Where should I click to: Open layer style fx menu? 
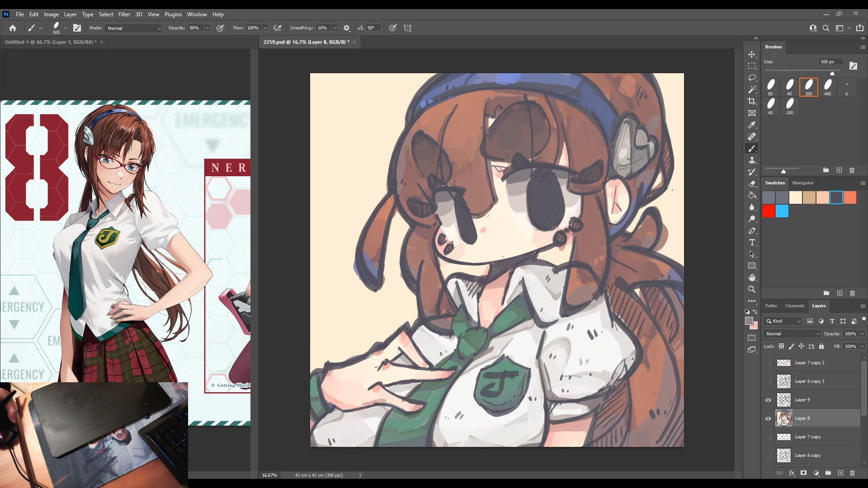pyautogui.click(x=792, y=473)
